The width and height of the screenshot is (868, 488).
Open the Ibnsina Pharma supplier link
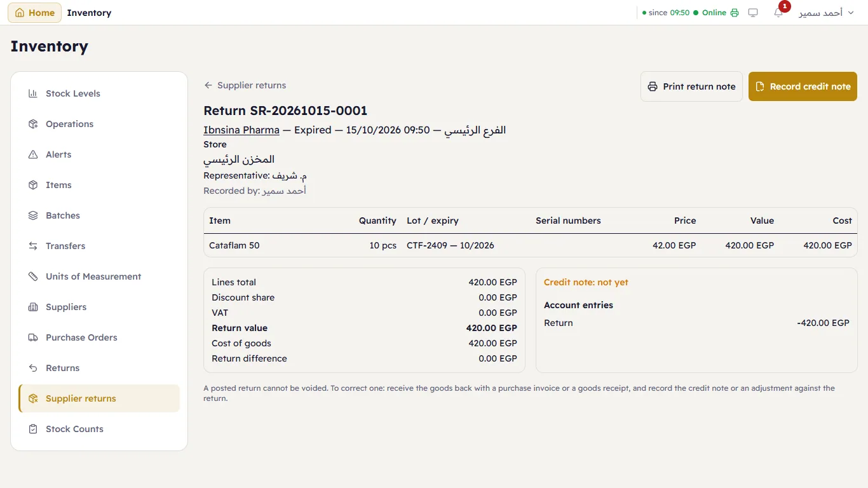[241, 130]
